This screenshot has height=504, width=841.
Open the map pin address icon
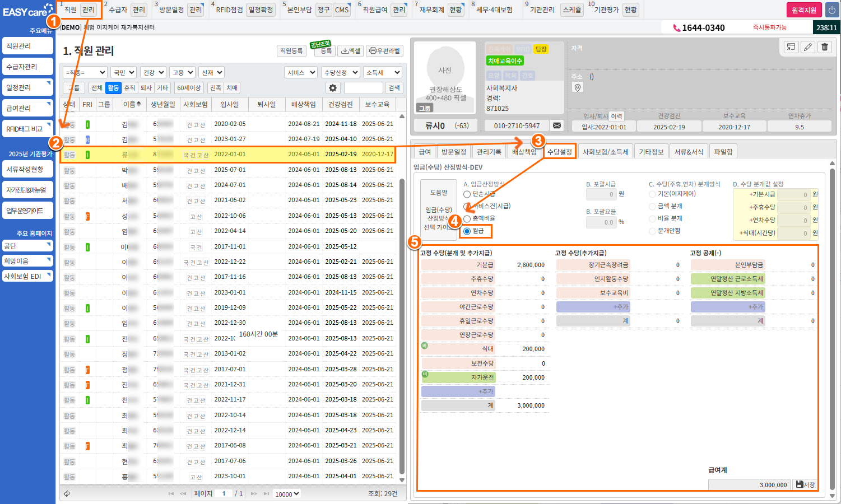point(578,87)
